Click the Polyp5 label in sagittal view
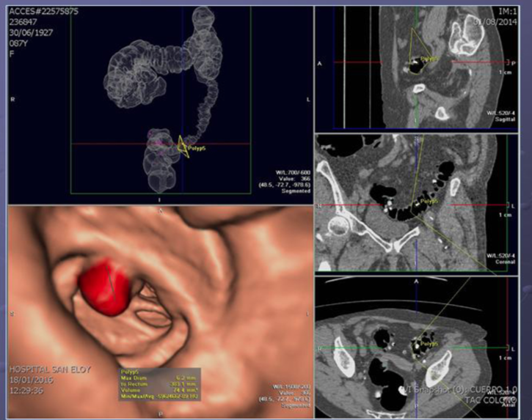 (431, 58)
